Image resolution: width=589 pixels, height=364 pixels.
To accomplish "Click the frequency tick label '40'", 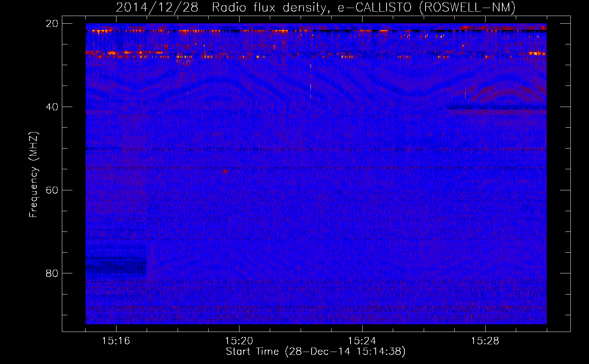I will (x=52, y=107).
